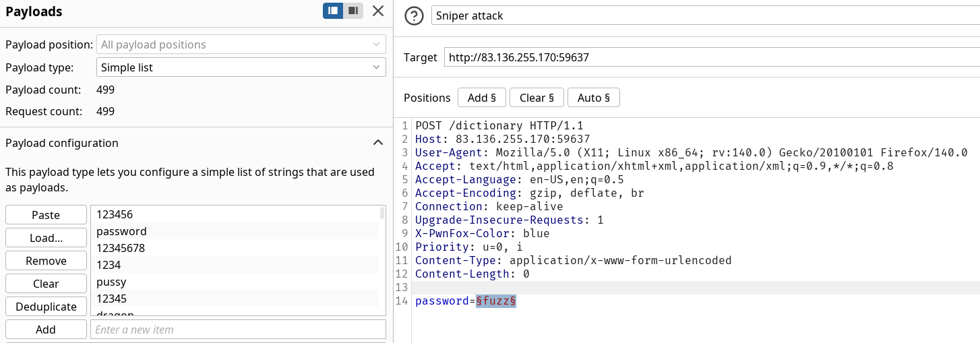This screenshot has width=980, height=343.
Task: Click the Paste button
Action: tap(46, 215)
